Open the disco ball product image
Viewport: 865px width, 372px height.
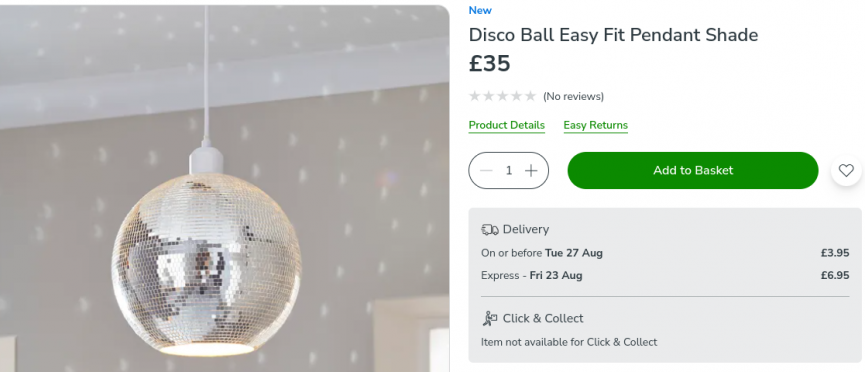point(225,189)
